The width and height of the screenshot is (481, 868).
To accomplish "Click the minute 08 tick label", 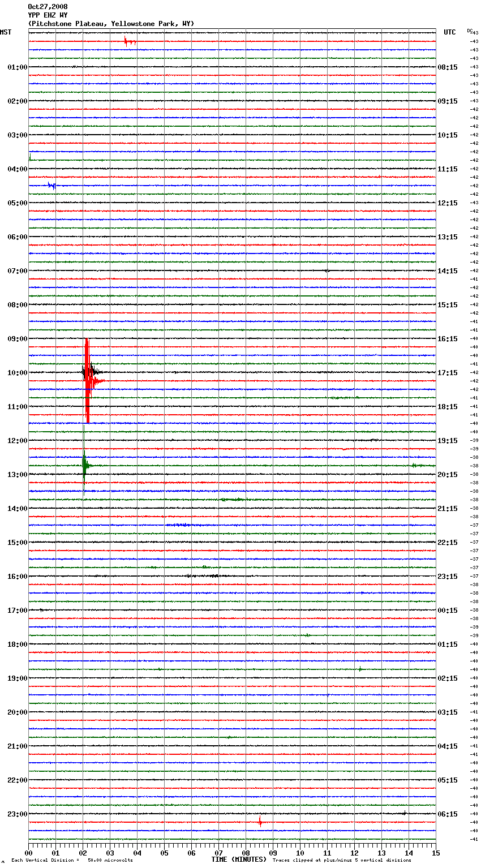I will point(246,853).
